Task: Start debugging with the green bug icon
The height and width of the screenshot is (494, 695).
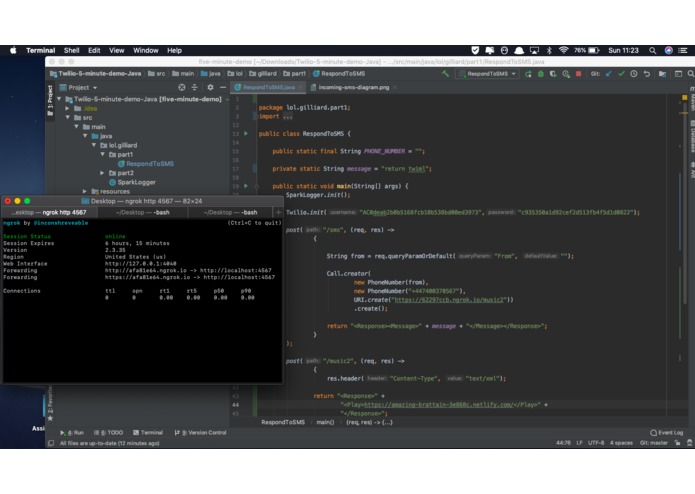Action: coord(541,74)
